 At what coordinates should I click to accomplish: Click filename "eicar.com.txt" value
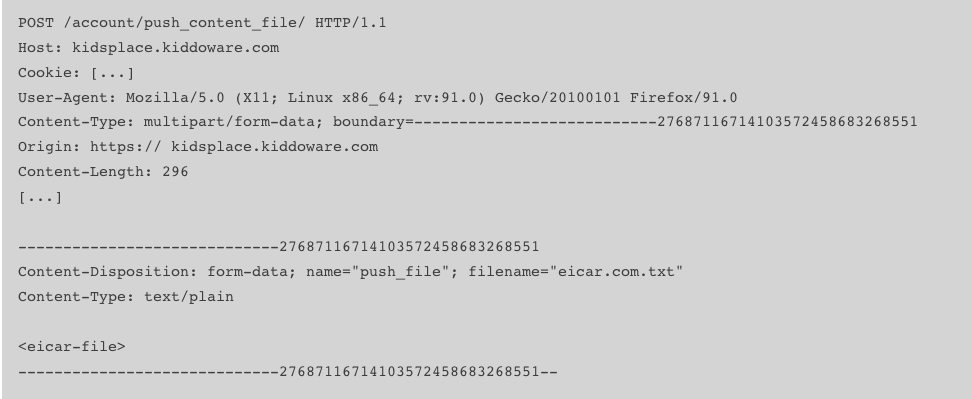click(616, 272)
